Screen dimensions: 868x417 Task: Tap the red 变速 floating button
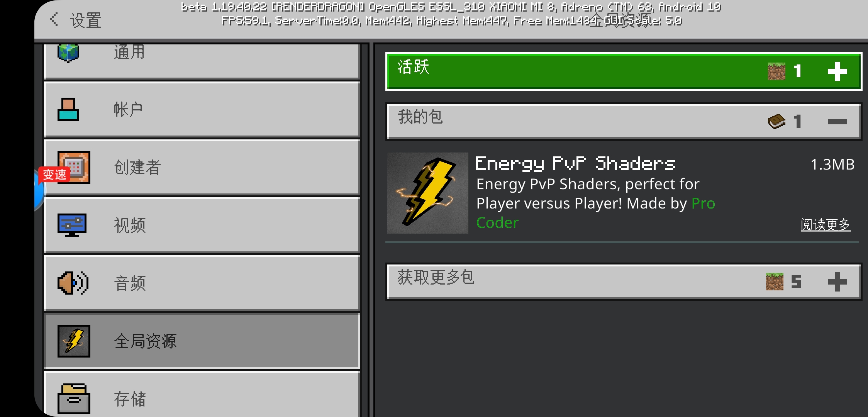tap(54, 175)
